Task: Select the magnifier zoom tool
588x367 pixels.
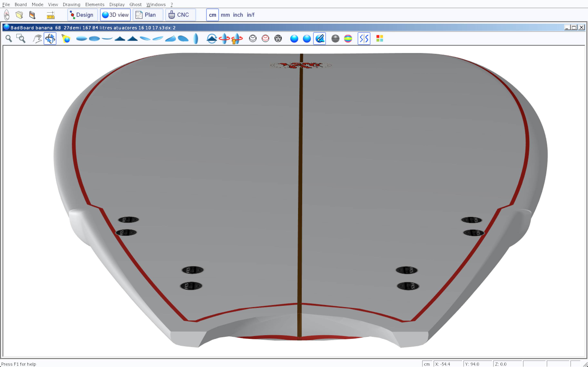Action: (9, 39)
